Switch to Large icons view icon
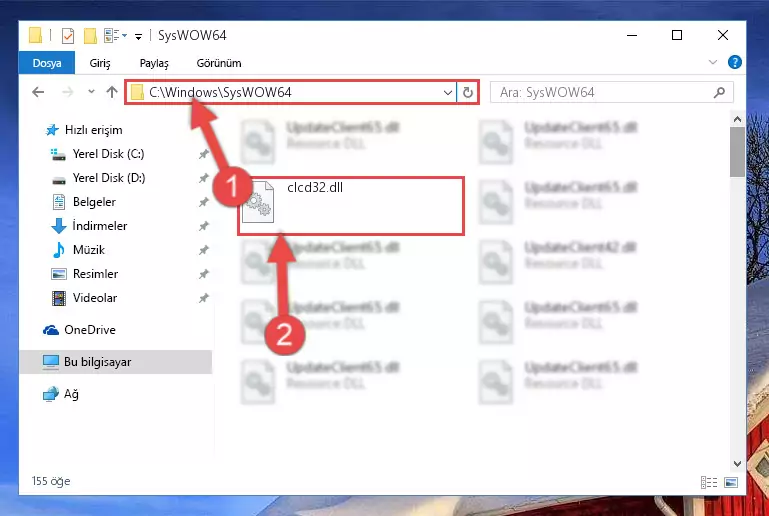Screen dimensions: 769x516 point(731,483)
